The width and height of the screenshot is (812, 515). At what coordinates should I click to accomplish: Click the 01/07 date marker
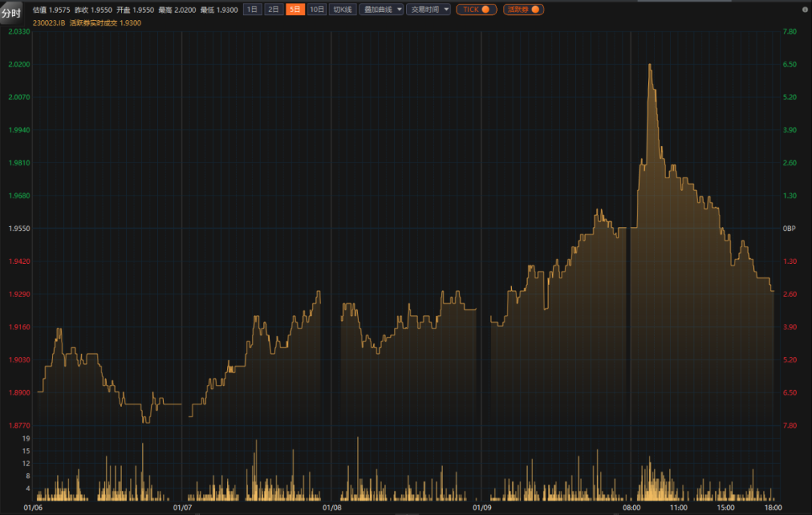(183, 507)
